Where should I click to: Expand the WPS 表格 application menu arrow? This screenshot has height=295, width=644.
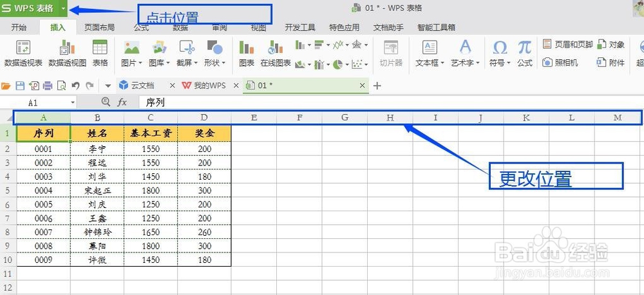coord(63,8)
